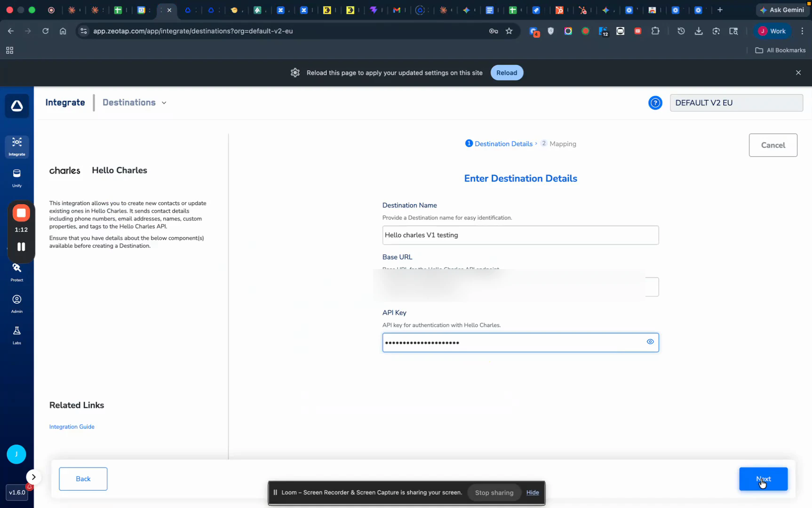Image resolution: width=812 pixels, height=508 pixels.
Task: Go back in browser history
Action: point(11,31)
